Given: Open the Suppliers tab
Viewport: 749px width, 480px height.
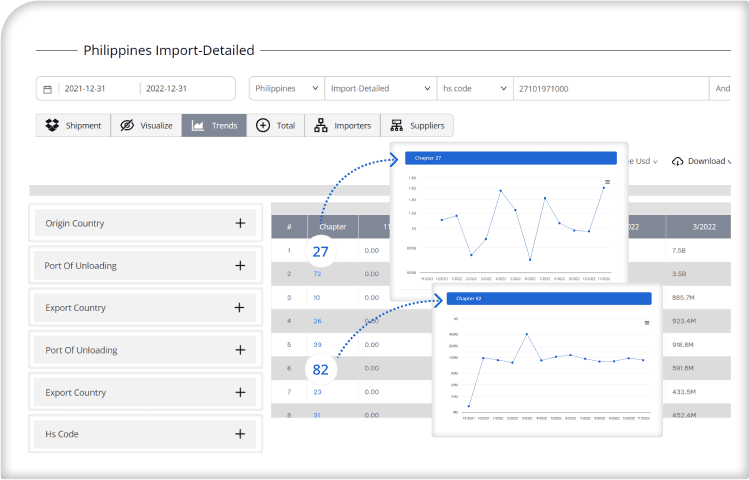Looking at the screenshot, I should point(417,126).
